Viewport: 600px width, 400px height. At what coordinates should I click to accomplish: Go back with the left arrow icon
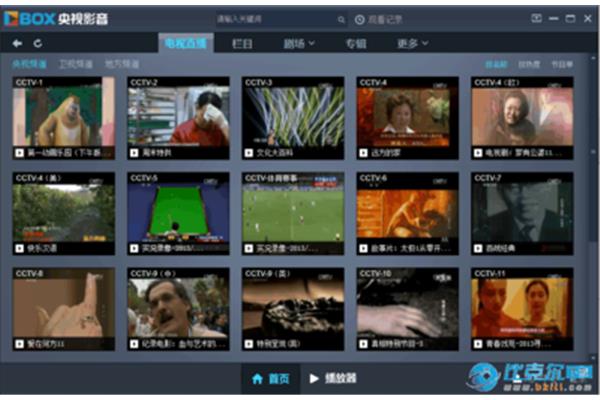[17, 44]
